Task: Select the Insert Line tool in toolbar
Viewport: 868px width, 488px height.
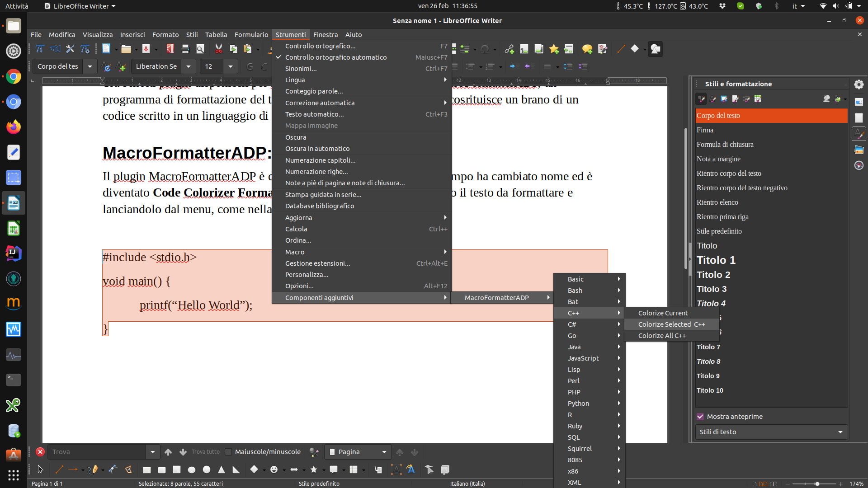Action: tap(621, 49)
